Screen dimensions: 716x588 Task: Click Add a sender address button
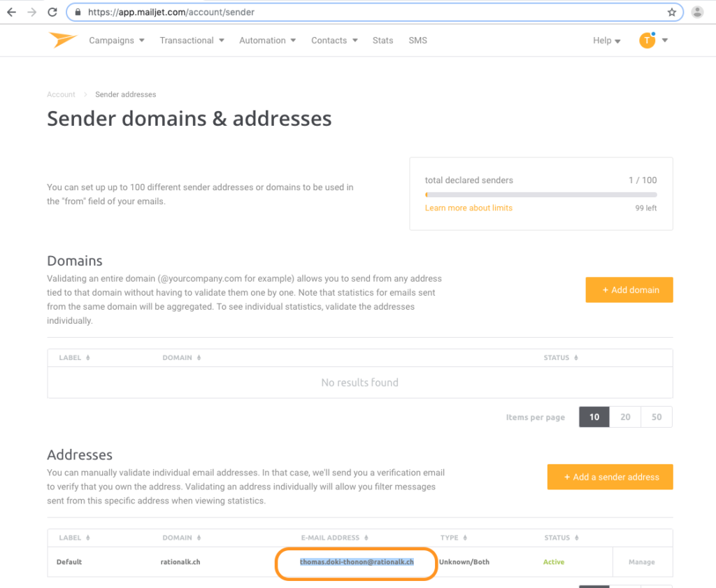(x=610, y=477)
